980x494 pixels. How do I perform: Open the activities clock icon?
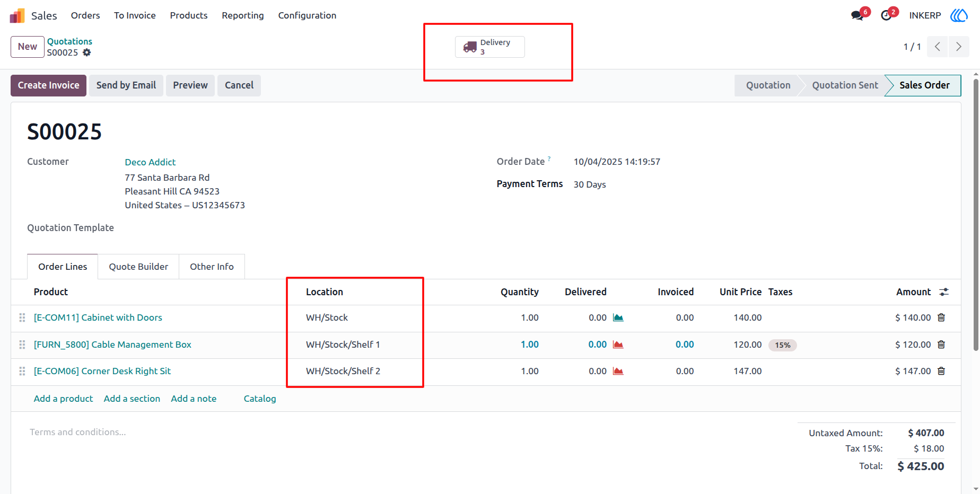point(886,15)
